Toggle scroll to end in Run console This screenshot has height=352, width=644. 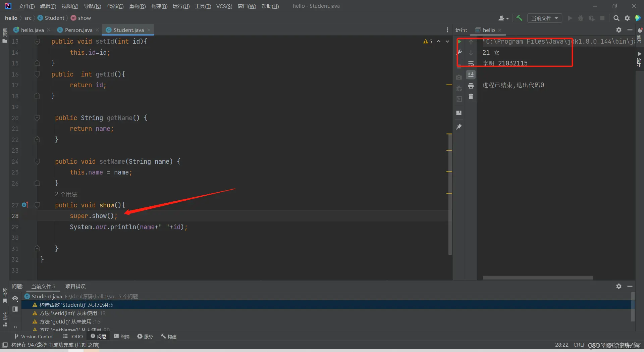coord(471,74)
